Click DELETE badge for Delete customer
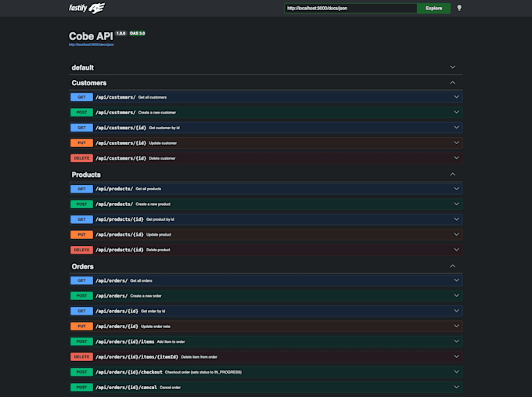The image size is (532, 397). pyautogui.click(x=81, y=158)
